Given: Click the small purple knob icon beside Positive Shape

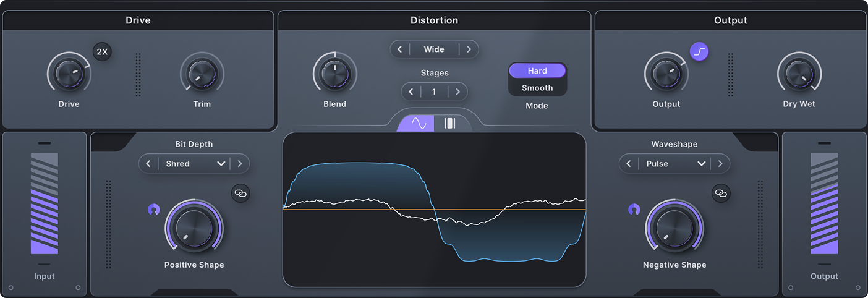Looking at the screenshot, I should point(153,210).
